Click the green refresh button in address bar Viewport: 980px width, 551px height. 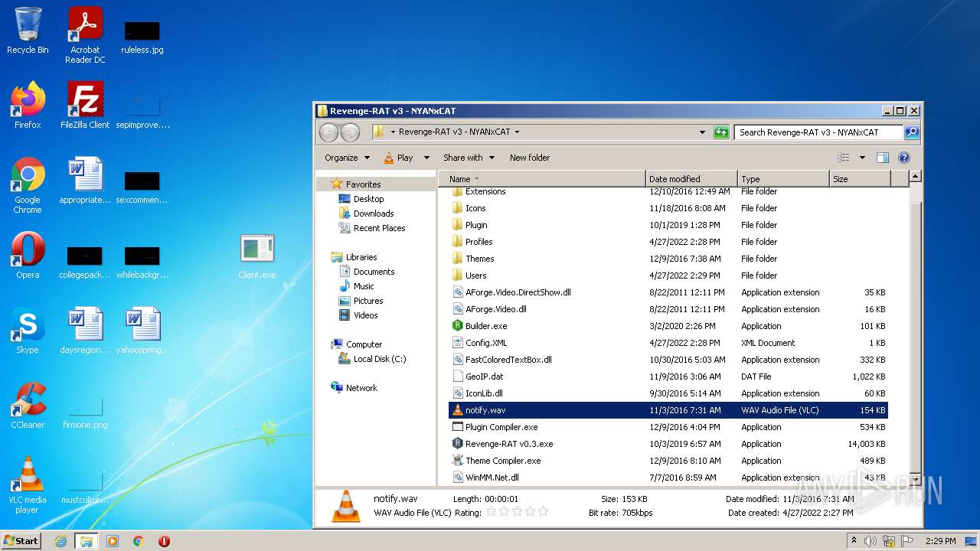(x=720, y=132)
